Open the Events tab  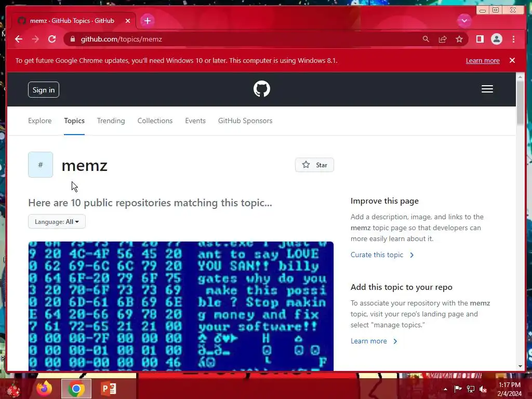pos(195,121)
